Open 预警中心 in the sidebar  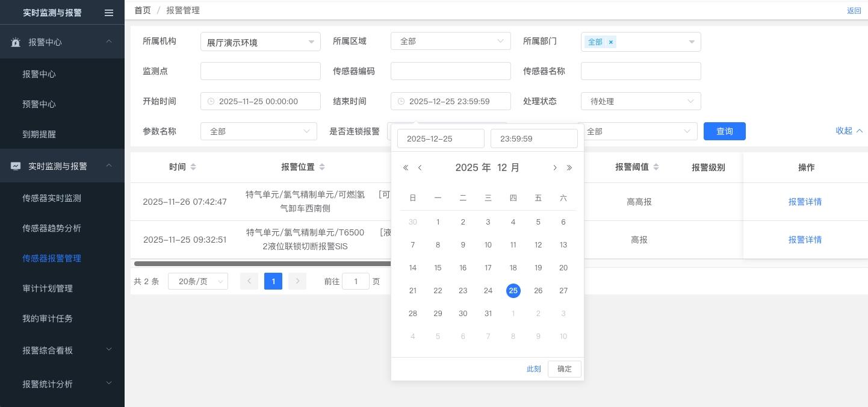(39, 104)
